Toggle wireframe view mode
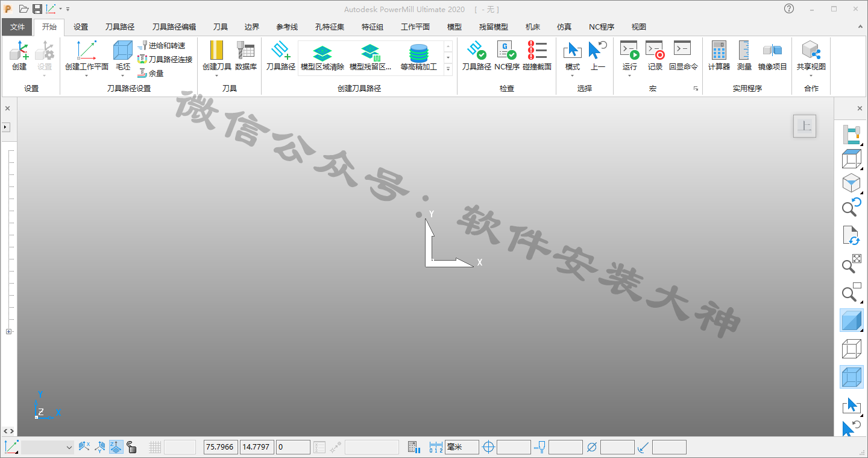Viewport: 868px width, 458px height. click(851, 349)
